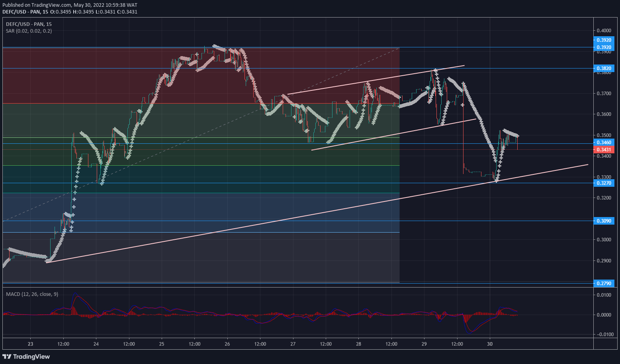Click the date label 23 on time axis
Image resolution: width=620 pixels, height=364 pixels.
click(30, 344)
